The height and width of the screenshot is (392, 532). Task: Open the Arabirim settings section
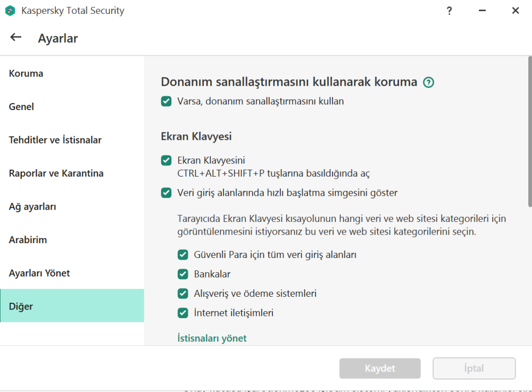28,239
